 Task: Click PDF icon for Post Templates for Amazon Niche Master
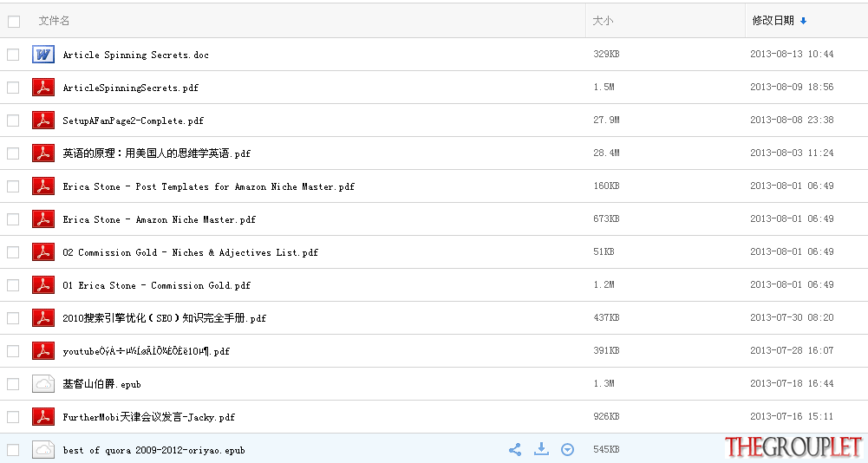tap(43, 186)
